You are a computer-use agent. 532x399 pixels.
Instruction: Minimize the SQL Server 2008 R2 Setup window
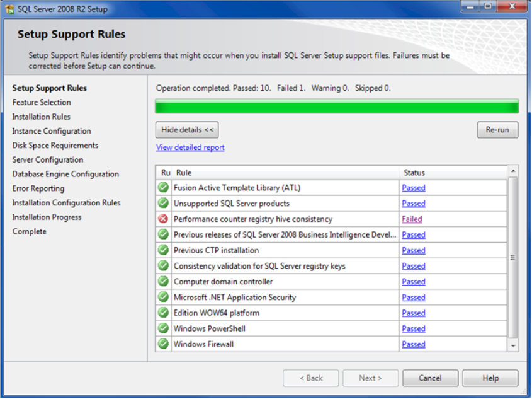point(470,6)
